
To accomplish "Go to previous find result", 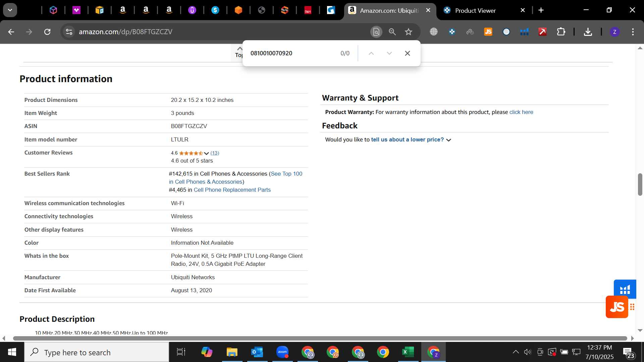I will 371,53.
